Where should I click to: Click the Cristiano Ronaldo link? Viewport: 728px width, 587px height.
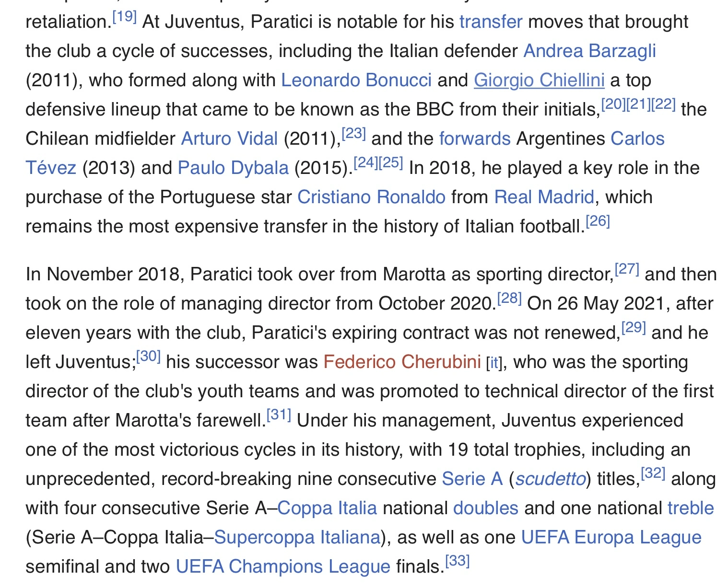click(371, 197)
